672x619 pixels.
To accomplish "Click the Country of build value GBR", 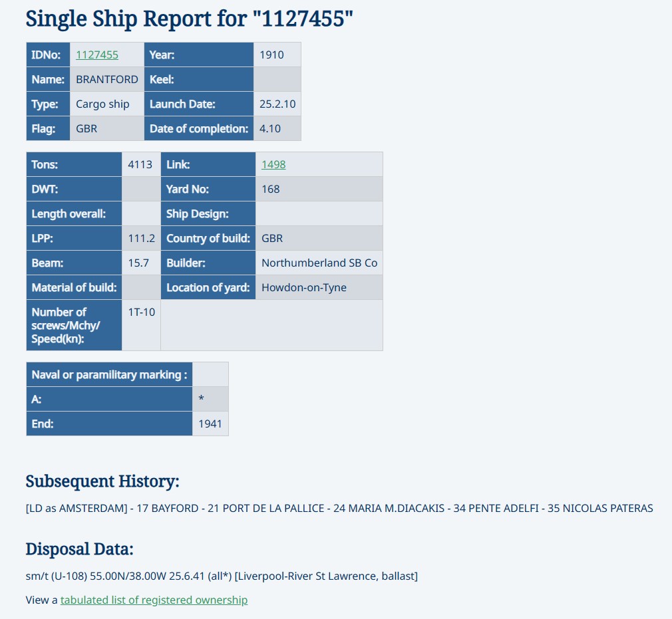I will pyautogui.click(x=272, y=238).
